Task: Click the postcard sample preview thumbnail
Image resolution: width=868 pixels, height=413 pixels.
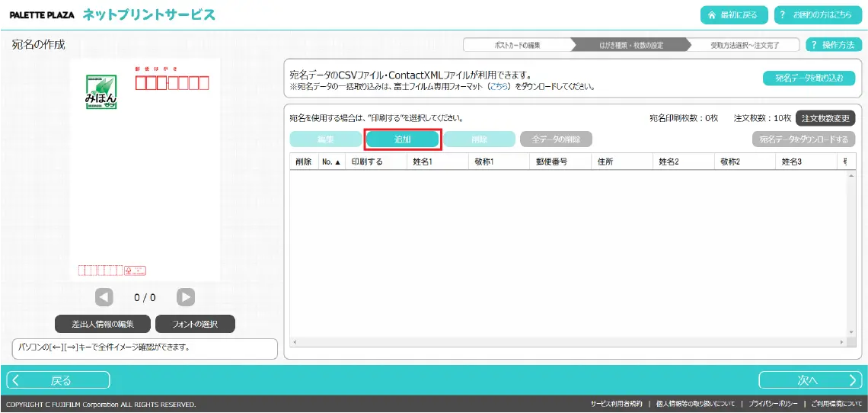Action: (145, 169)
